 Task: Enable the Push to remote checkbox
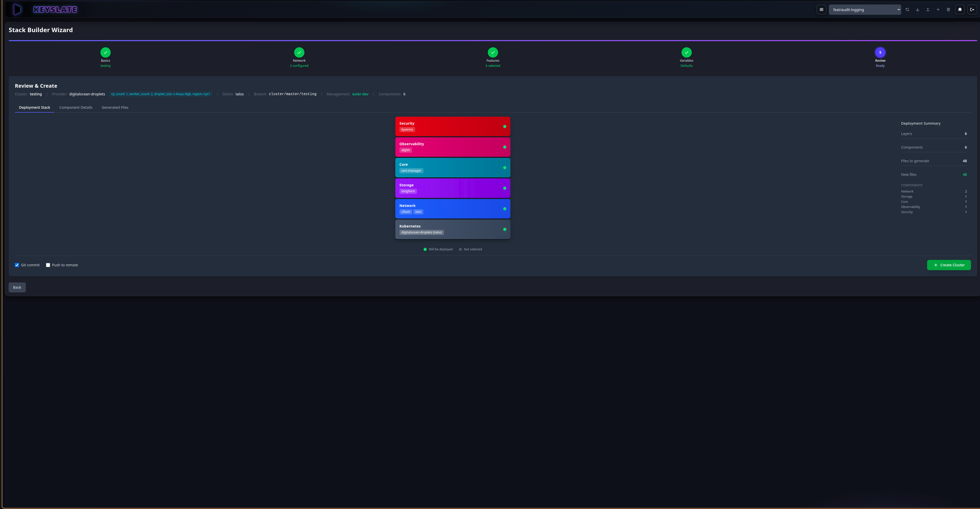click(48, 265)
